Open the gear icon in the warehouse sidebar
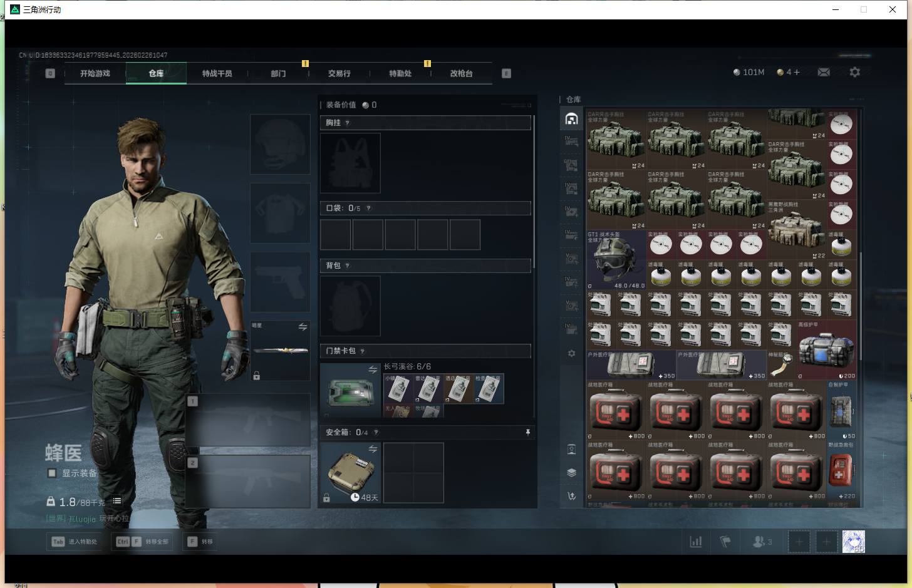 (x=571, y=354)
